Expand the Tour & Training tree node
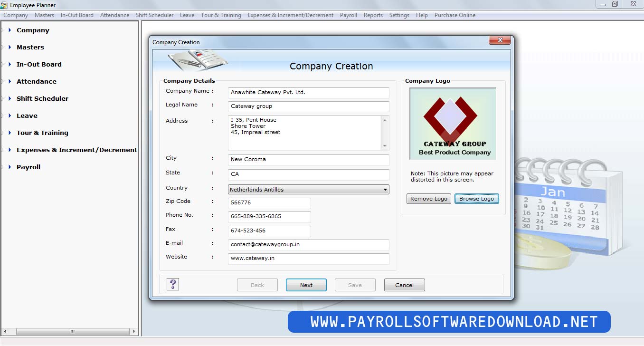Viewport: 644px width, 346px height. 9,133
